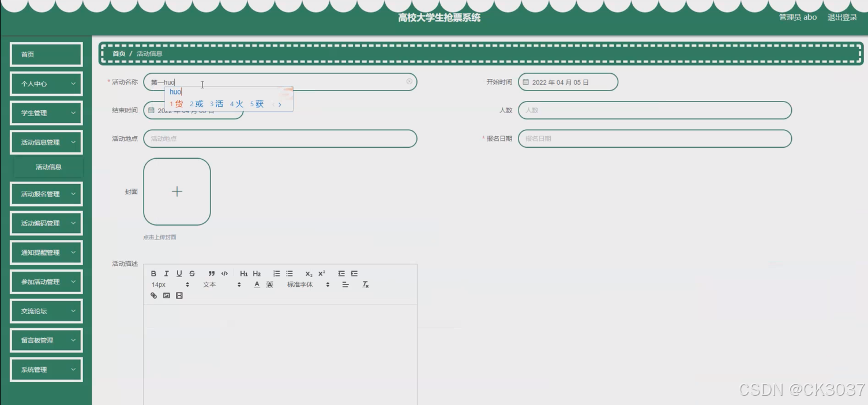
Task: Click plus to upload a cover image
Action: (x=177, y=192)
